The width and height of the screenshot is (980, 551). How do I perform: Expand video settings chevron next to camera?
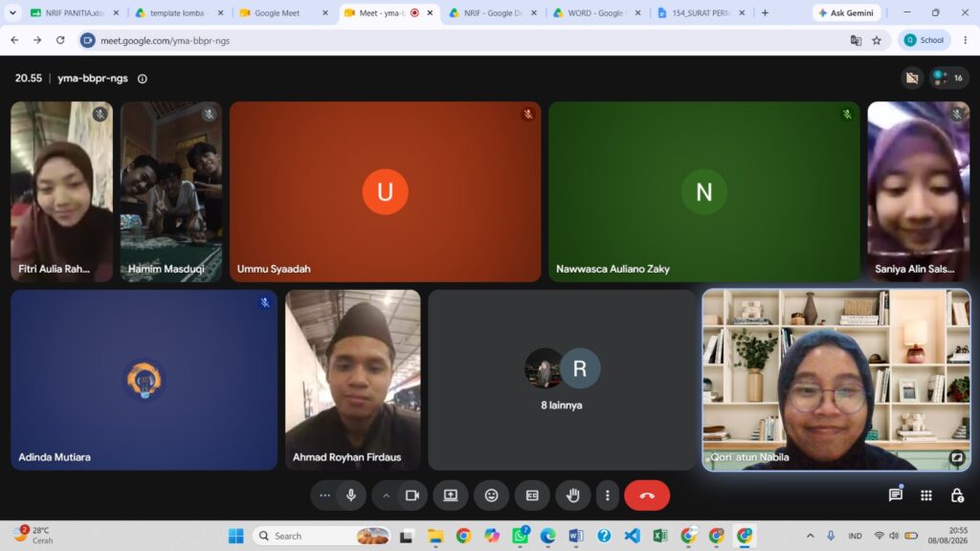pyautogui.click(x=387, y=496)
